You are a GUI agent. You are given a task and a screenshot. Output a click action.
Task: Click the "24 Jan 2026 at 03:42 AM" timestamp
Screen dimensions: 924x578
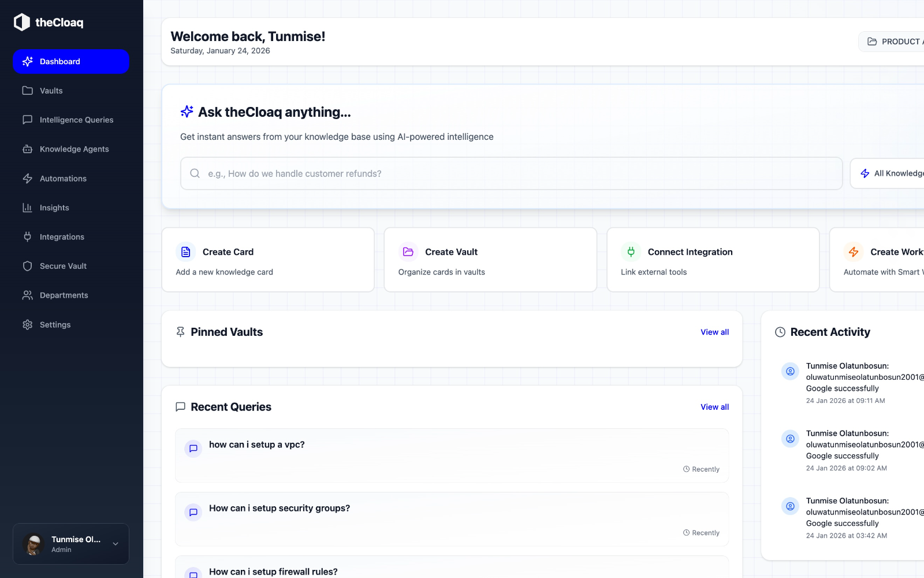(847, 536)
